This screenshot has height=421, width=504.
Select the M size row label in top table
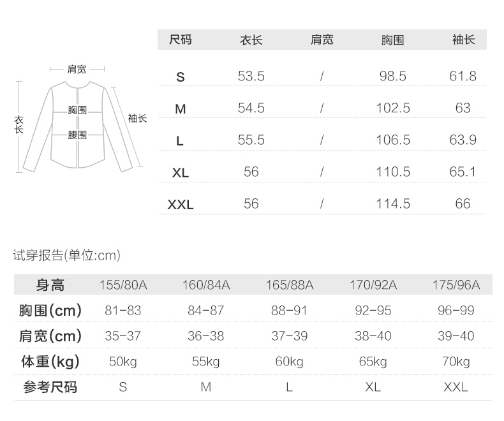[181, 109]
